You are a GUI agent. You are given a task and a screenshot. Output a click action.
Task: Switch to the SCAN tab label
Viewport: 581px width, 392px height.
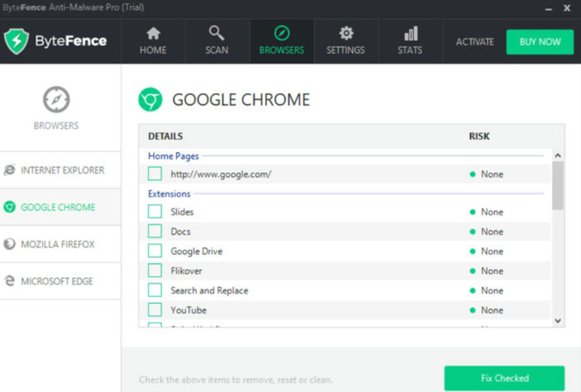coord(217,50)
